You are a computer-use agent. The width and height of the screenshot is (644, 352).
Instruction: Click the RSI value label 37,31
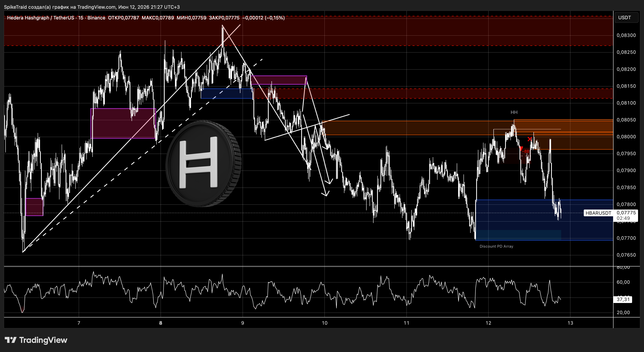tap(623, 299)
